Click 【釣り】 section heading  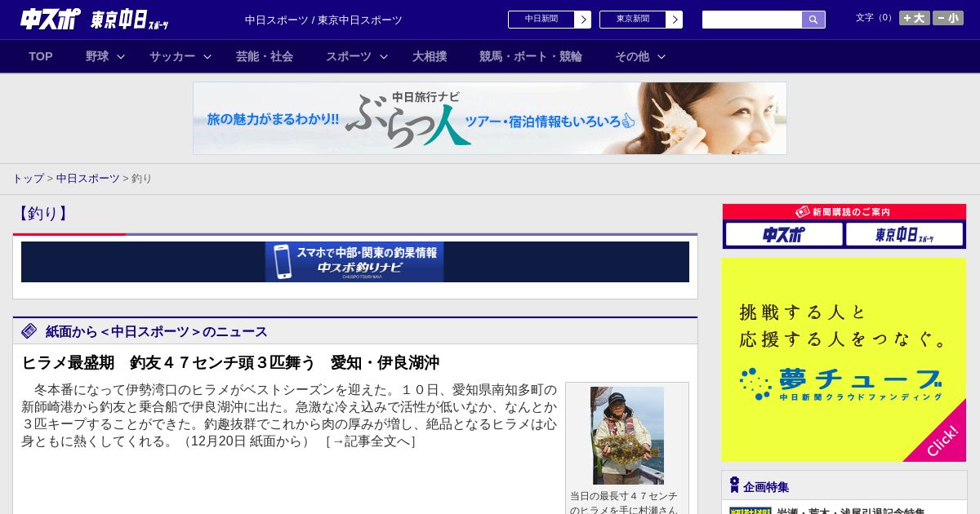[x=42, y=214]
